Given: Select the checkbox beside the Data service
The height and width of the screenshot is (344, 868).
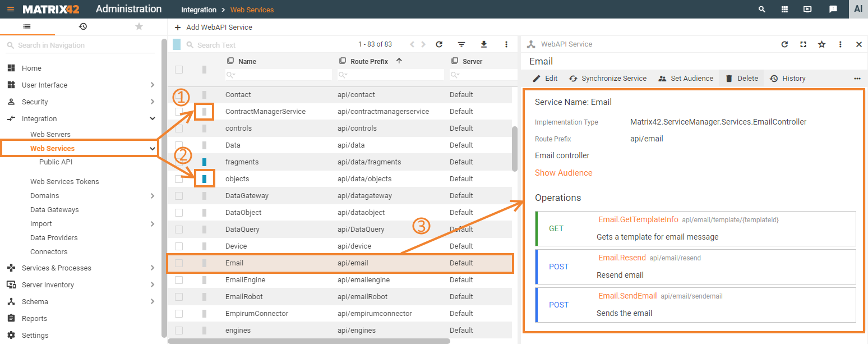Looking at the screenshot, I should pyautogui.click(x=179, y=145).
